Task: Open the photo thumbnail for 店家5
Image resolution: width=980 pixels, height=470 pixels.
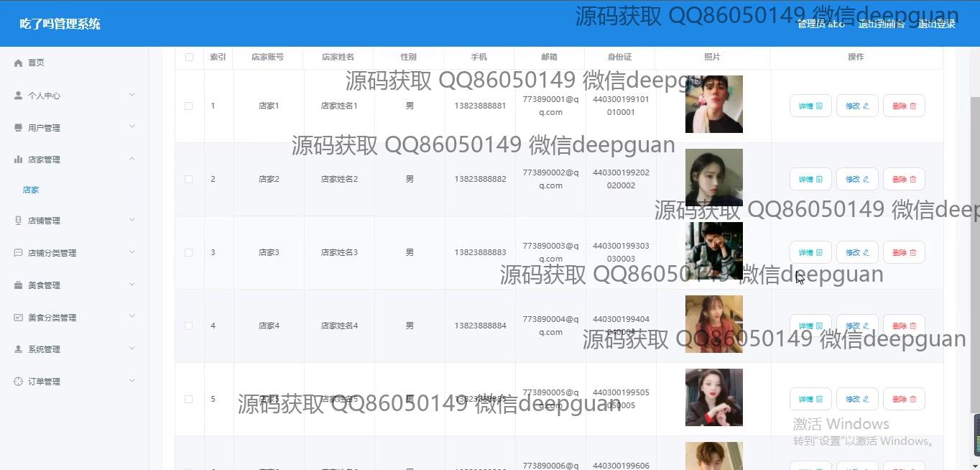Action: [x=714, y=397]
